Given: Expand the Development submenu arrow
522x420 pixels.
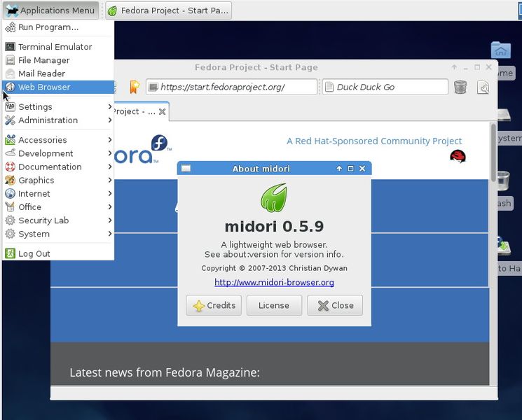Looking at the screenshot, I should tap(110, 153).
